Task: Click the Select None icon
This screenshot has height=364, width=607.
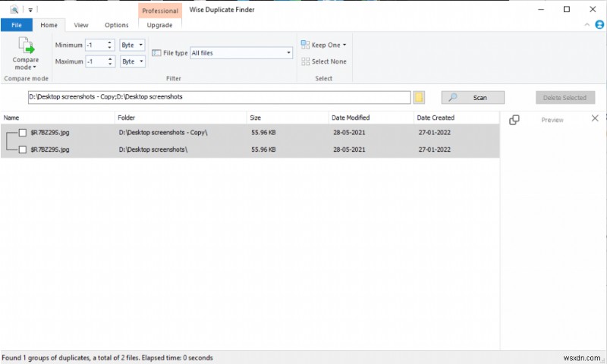Action: [305, 61]
